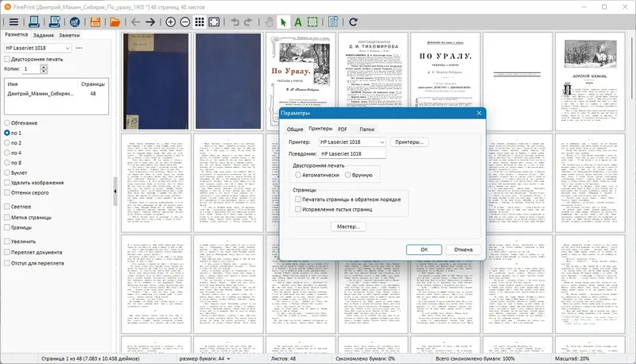Enable the Двусторонняя печать checkbox in sidebar
Image resolution: width=636 pixels, height=364 pixels.
(x=7, y=59)
